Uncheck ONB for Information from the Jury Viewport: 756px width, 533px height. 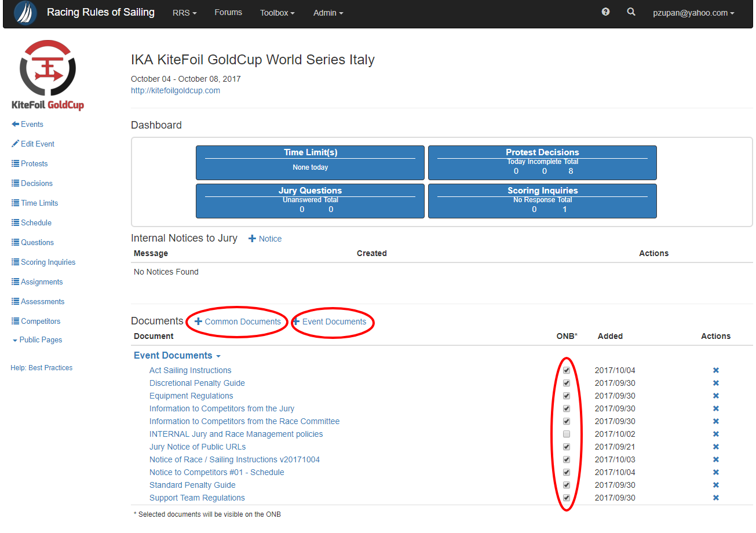pos(567,408)
